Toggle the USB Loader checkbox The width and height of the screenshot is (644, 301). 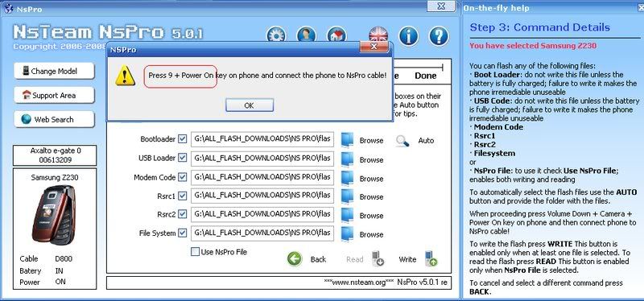[183, 158]
